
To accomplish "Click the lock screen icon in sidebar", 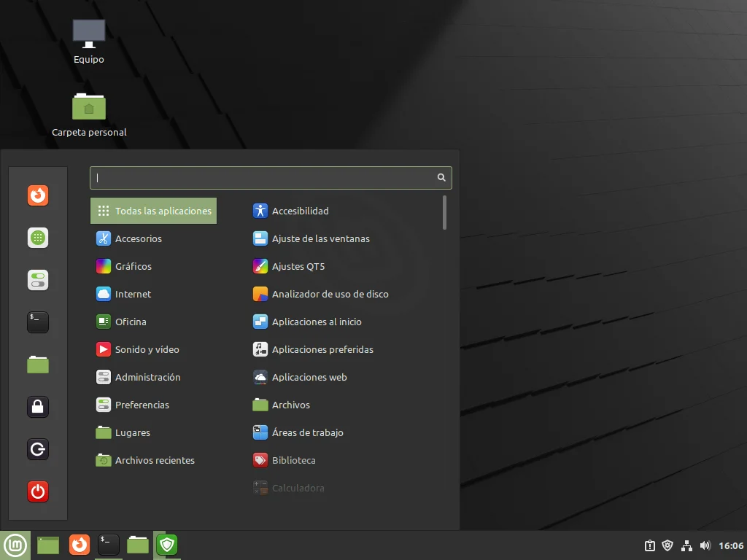I will coord(38,407).
